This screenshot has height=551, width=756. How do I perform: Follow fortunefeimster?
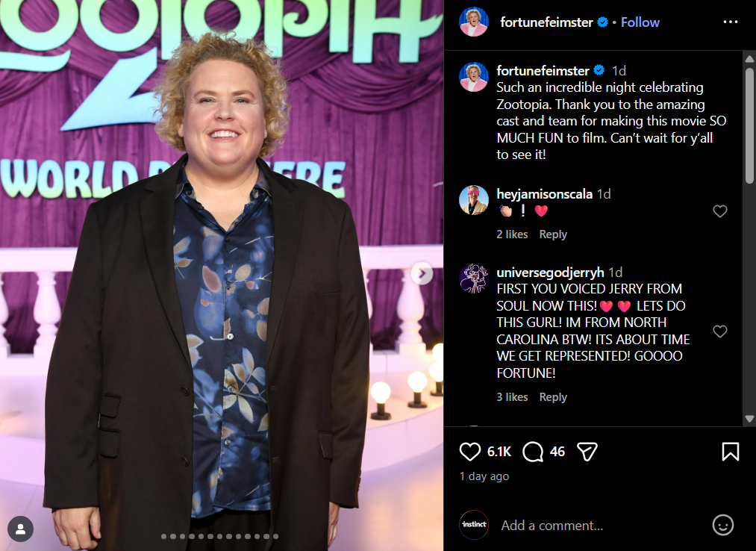(x=640, y=22)
